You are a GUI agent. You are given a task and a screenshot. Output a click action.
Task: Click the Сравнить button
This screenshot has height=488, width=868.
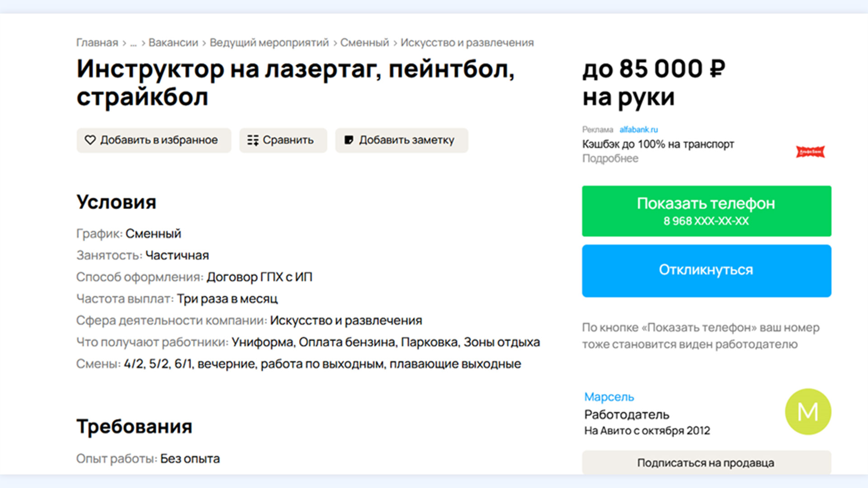click(283, 140)
